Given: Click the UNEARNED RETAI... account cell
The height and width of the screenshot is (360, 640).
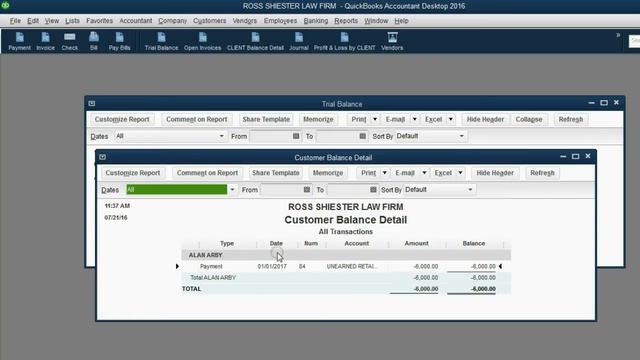Looking at the screenshot, I should point(352,266).
